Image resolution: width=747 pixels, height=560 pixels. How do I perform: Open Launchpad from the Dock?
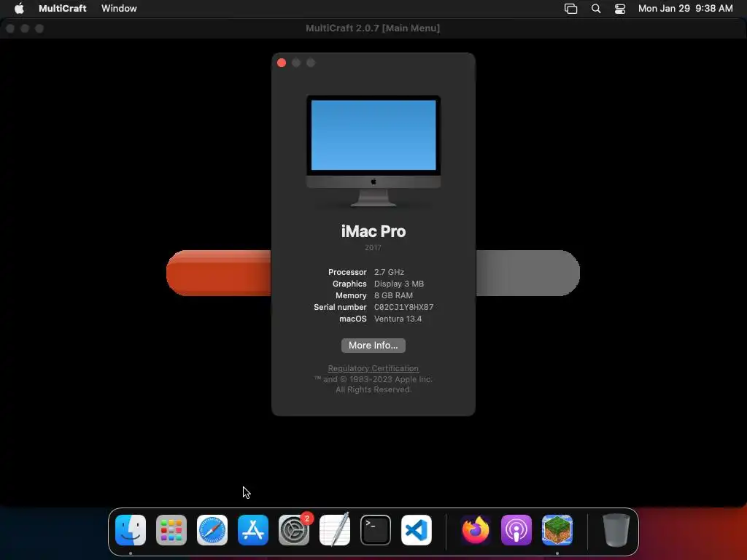171,530
